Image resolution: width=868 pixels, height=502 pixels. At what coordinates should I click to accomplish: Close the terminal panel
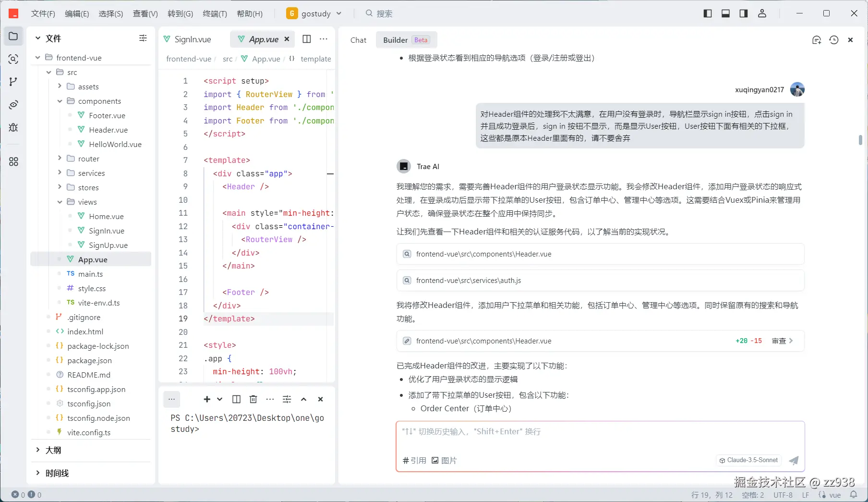(x=321, y=399)
